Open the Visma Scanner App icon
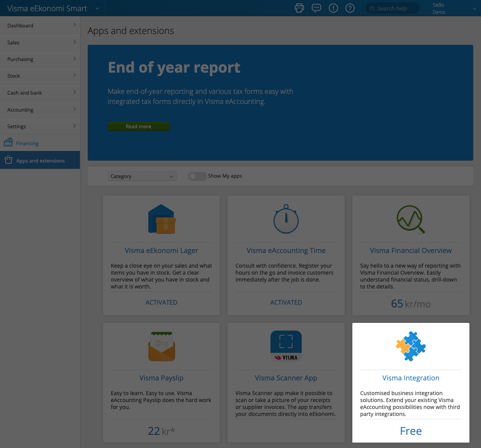481x448 pixels. coord(286,346)
